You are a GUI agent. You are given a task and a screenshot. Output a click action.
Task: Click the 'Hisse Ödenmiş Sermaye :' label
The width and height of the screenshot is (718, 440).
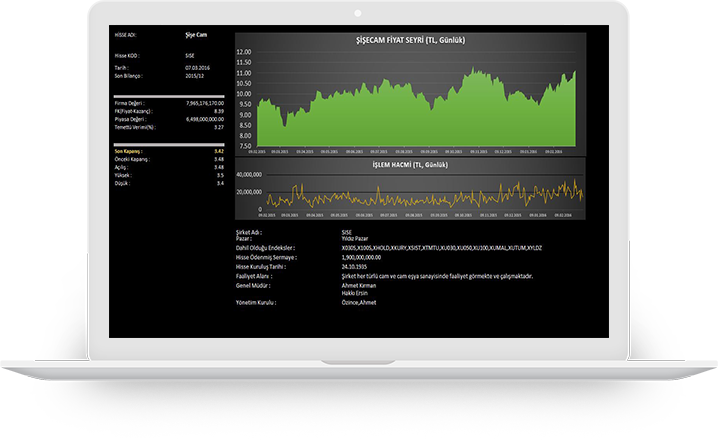[266, 258]
